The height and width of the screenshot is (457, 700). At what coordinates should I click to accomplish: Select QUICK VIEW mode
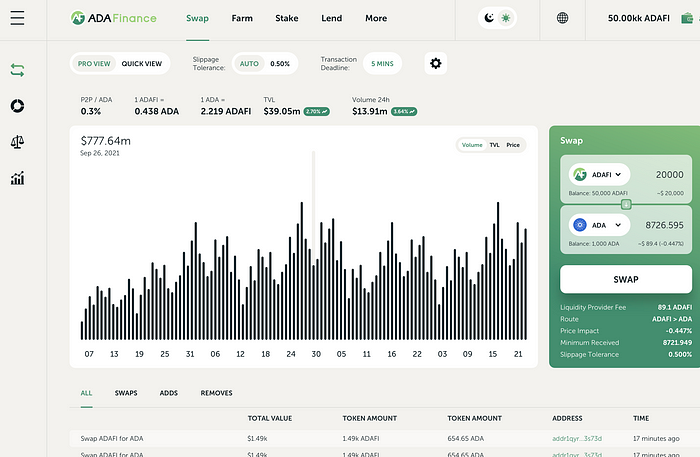pyautogui.click(x=142, y=64)
